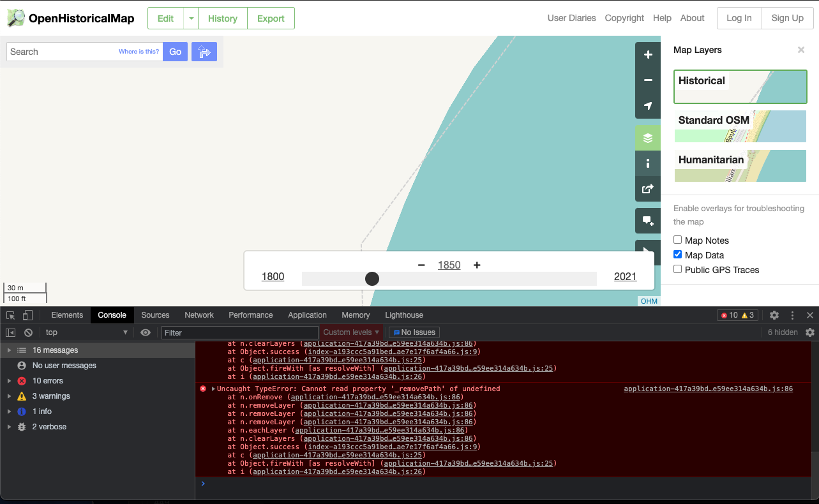Select the Standard OSM layer thumbnail
This screenshot has width=819, height=504.
coord(740,126)
